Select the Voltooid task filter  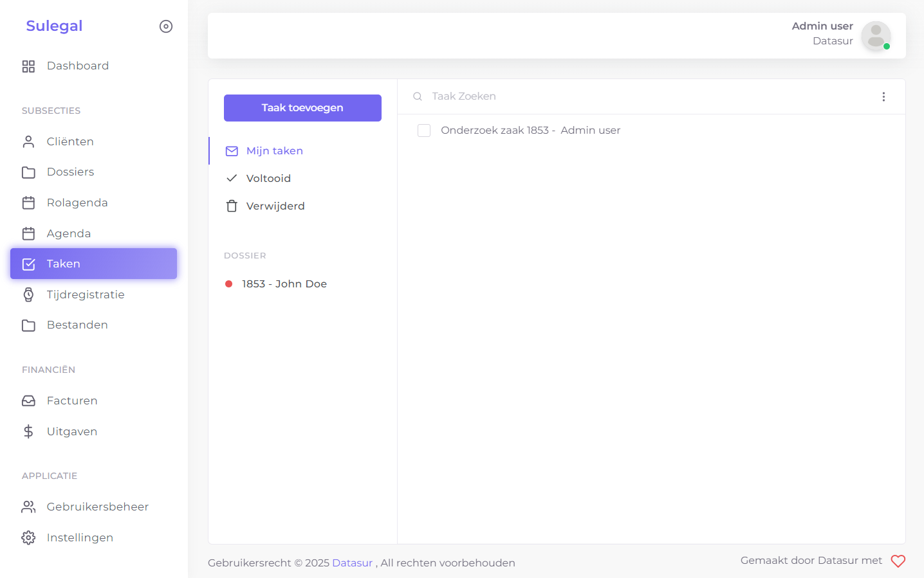click(268, 178)
